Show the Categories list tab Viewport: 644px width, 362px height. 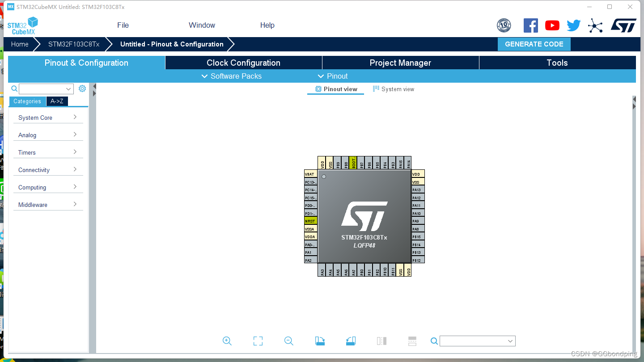[27, 101]
